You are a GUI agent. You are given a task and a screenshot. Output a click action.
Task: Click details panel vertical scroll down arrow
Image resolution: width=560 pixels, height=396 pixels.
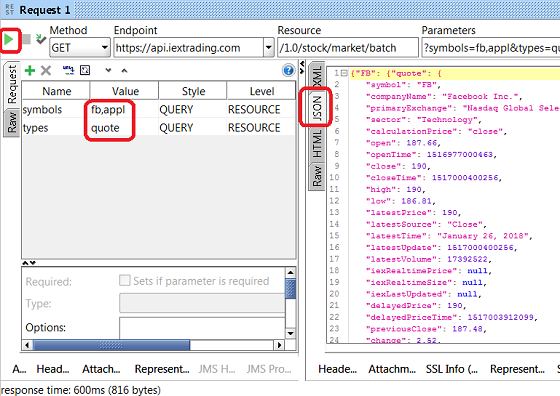(x=291, y=333)
